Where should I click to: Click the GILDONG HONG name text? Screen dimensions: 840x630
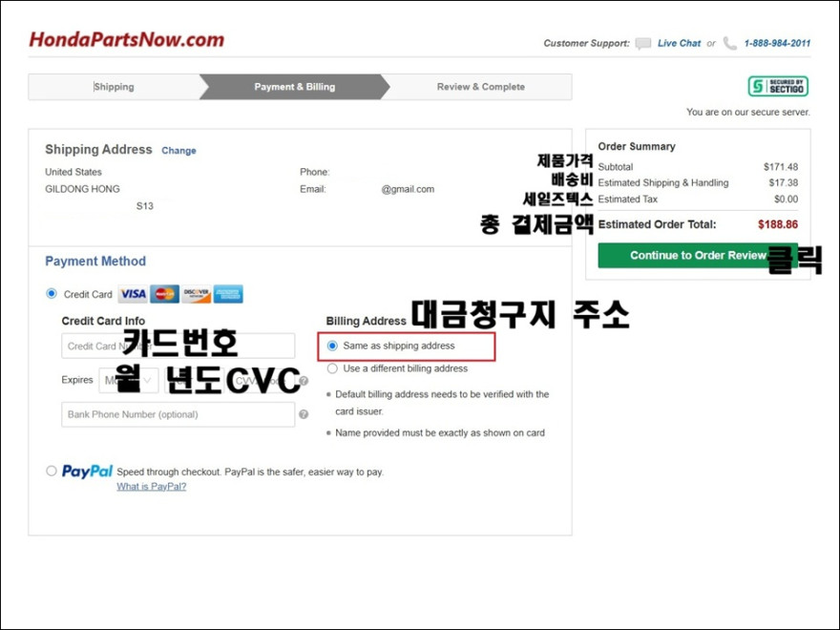click(82, 189)
